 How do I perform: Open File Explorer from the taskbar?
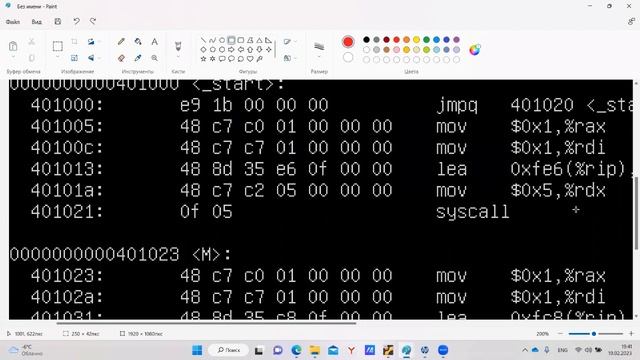point(315,350)
